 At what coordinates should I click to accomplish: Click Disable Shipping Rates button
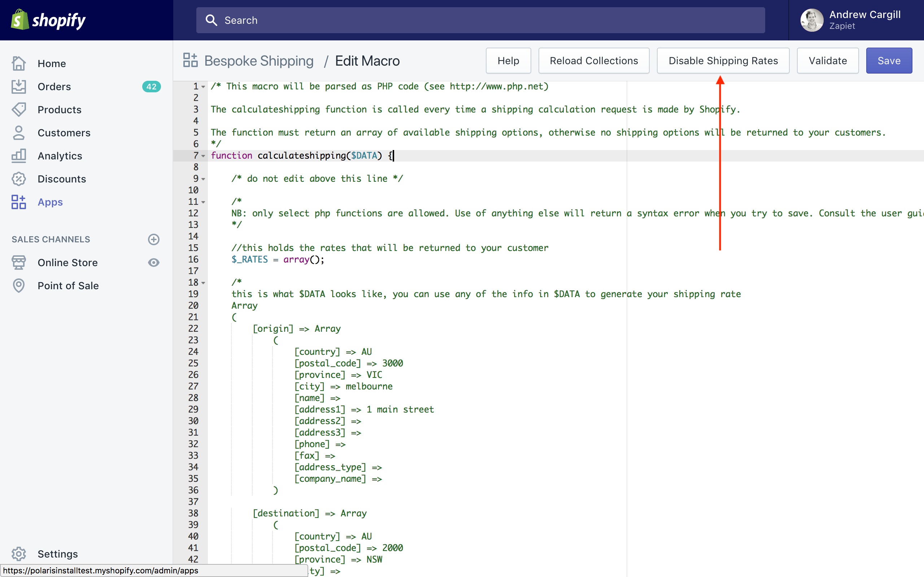(723, 61)
